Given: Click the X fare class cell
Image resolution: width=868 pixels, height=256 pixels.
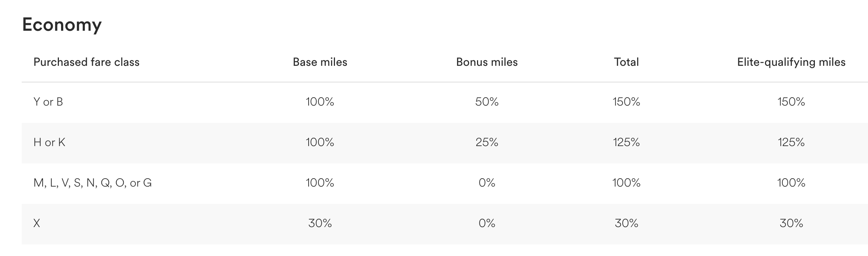Looking at the screenshot, I should pyautogui.click(x=36, y=223).
